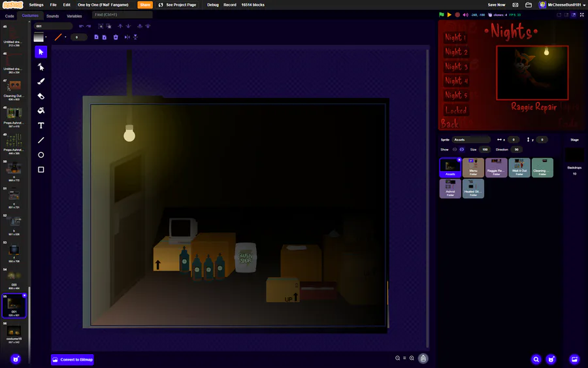This screenshot has width=588, height=368.
Task: Send selection to back
Action: click(148, 26)
